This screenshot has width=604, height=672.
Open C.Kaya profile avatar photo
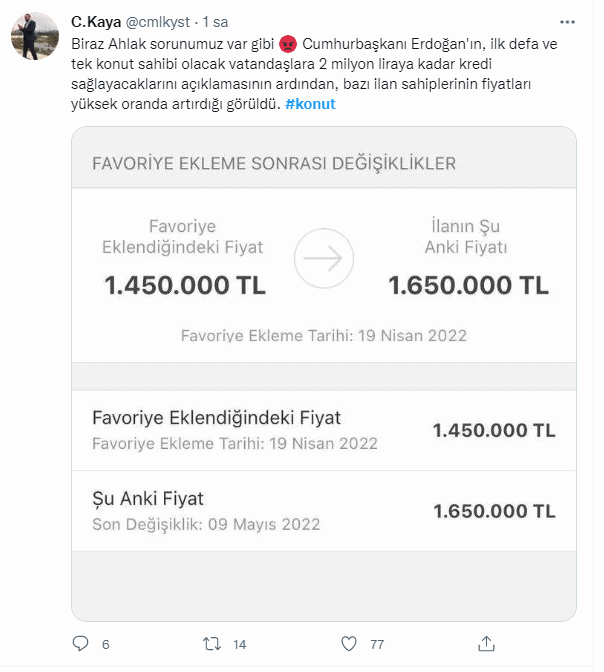pos(33,37)
